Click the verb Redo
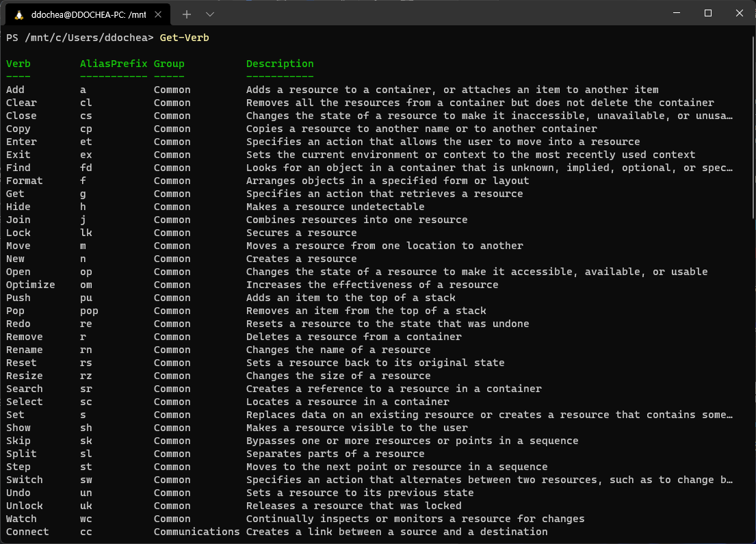Image resolution: width=756 pixels, height=544 pixels. coord(18,324)
